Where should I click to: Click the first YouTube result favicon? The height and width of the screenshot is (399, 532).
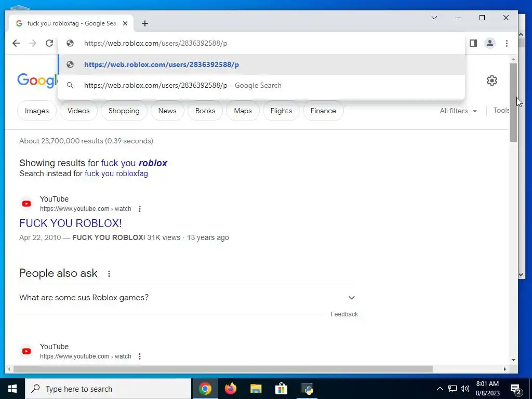(x=26, y=204)
